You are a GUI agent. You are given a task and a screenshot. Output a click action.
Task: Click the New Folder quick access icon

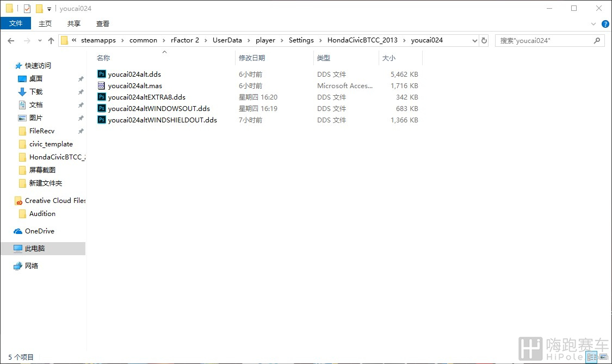pos(39,8)
